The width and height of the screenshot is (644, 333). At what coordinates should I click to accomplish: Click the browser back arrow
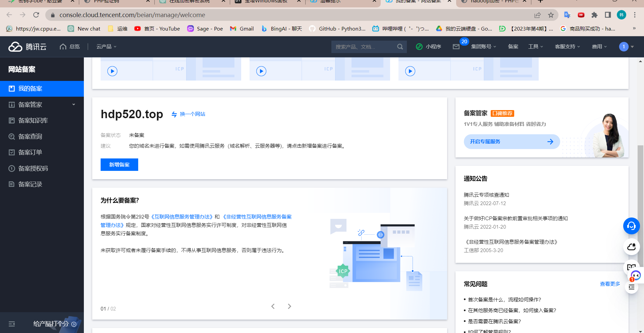tap(9, 15)
